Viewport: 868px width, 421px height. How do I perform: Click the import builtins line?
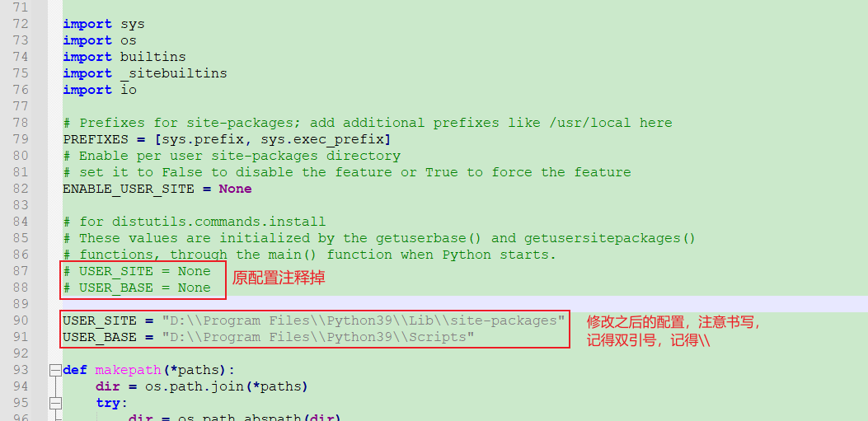tap(124, 56)
